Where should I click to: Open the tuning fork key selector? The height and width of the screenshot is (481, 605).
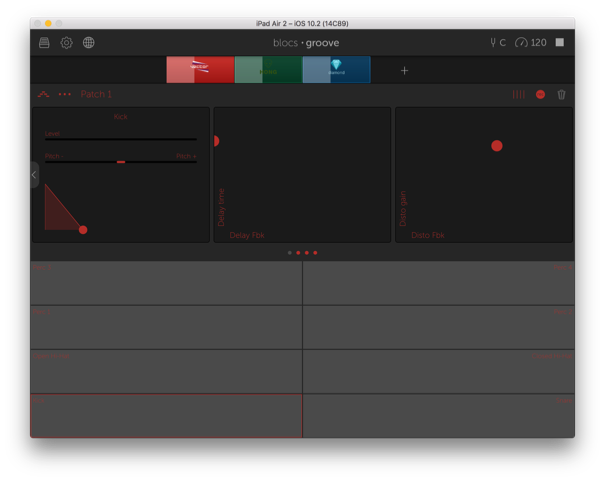click(x=497, y=43)
